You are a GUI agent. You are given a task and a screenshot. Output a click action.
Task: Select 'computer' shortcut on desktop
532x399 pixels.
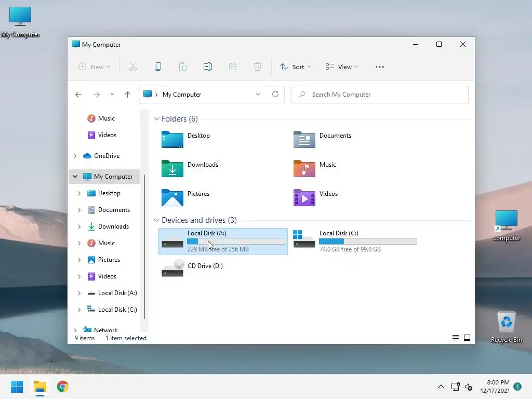pos(506,226)
